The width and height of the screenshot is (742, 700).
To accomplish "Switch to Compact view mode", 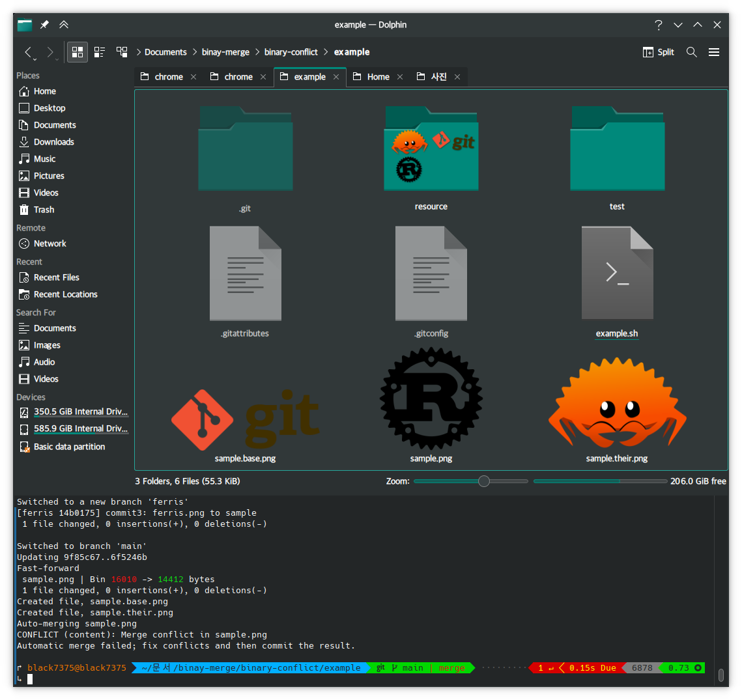I will click(100, 52).
